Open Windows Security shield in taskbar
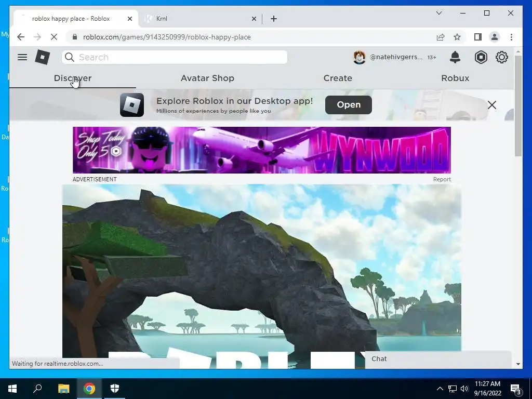 click(115, 389)
